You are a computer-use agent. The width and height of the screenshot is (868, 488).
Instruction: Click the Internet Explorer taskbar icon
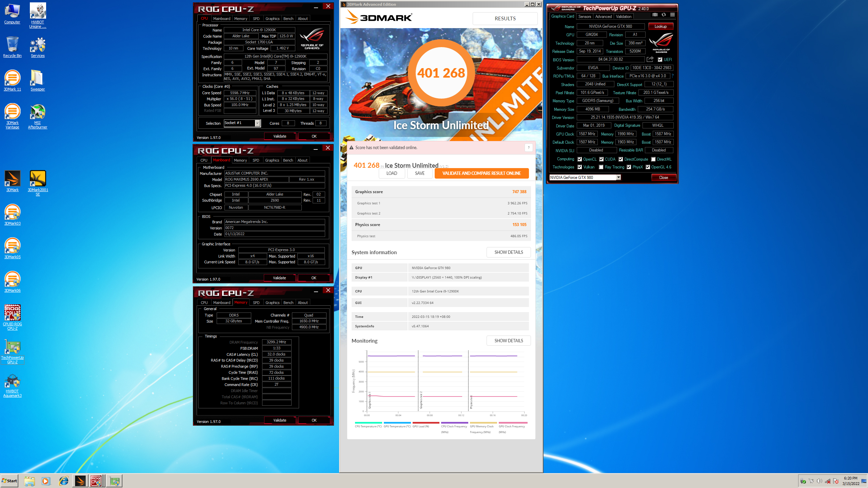(x=63, y=481)
